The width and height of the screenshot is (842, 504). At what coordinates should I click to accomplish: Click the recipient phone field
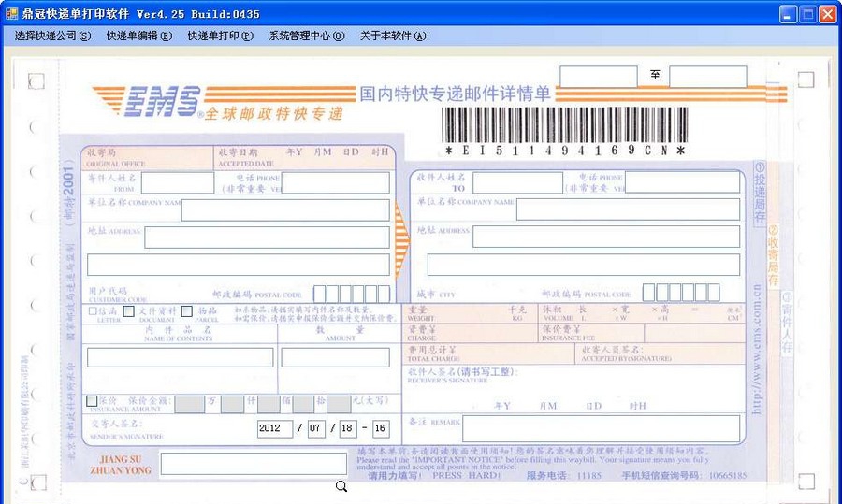tap(683, 183)
